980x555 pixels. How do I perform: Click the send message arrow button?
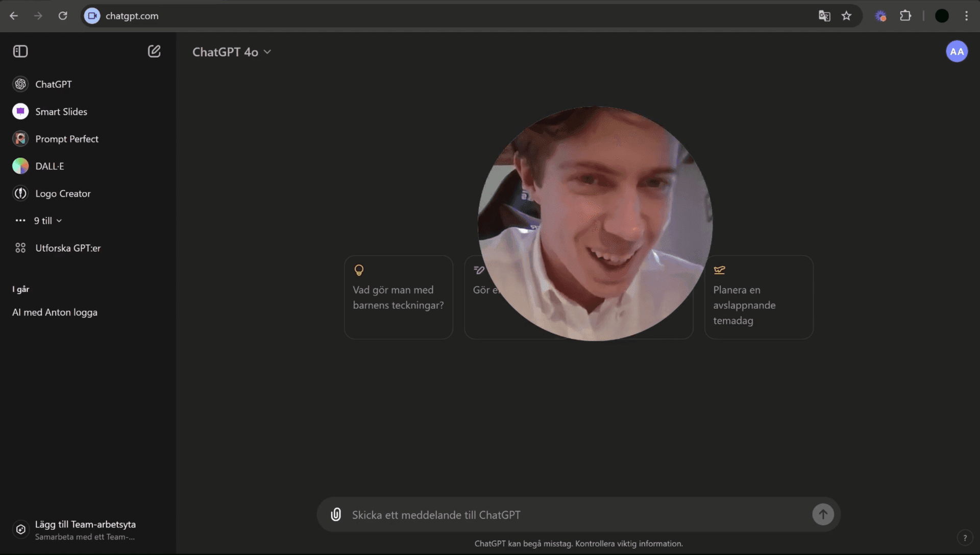click(x=823, y=514)
